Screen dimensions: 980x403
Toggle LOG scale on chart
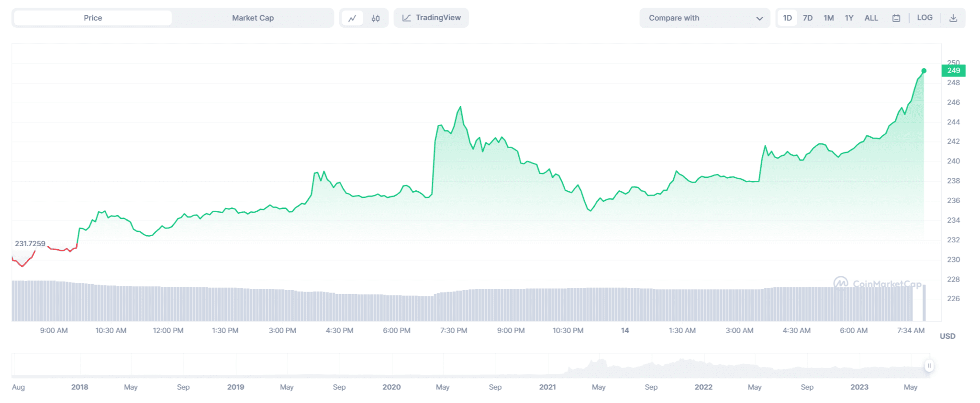(924, 18)
